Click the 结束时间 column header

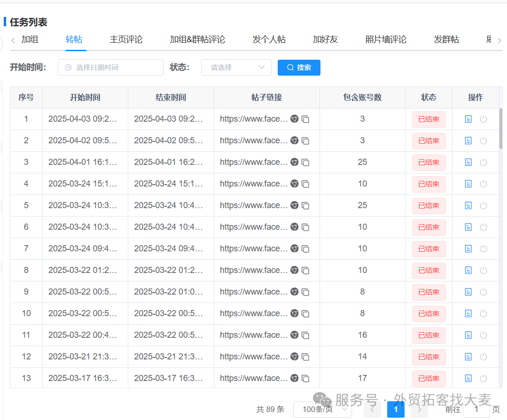(171, 97)
